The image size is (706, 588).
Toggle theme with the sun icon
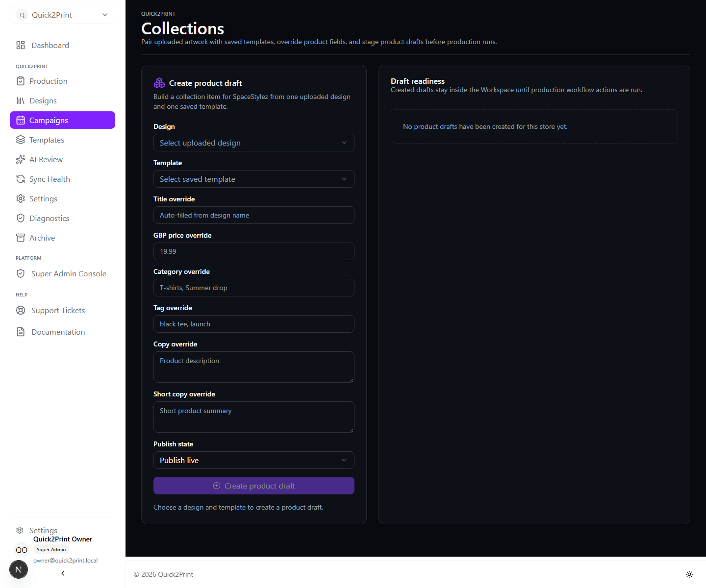[689, 574]
